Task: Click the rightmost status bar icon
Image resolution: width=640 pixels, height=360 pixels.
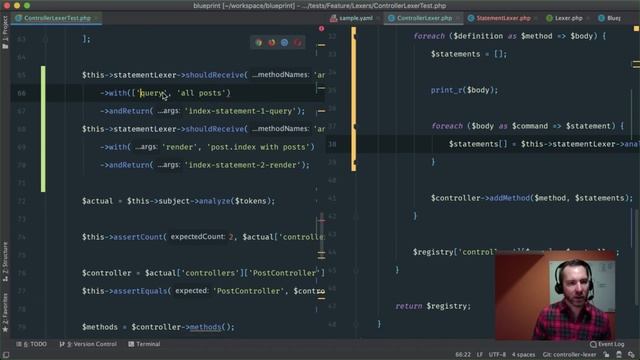Action: 631,355
